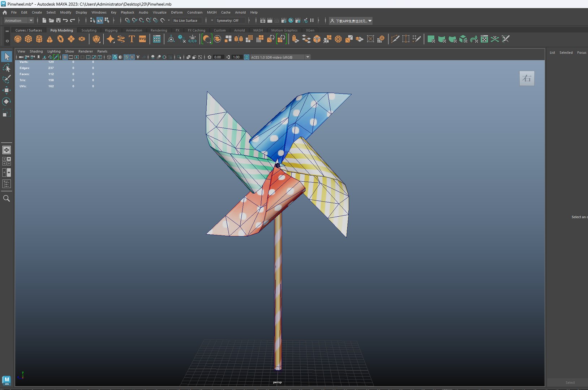
Task: Switch to the Sculpting shelf tab
Action: pos(89,30)
